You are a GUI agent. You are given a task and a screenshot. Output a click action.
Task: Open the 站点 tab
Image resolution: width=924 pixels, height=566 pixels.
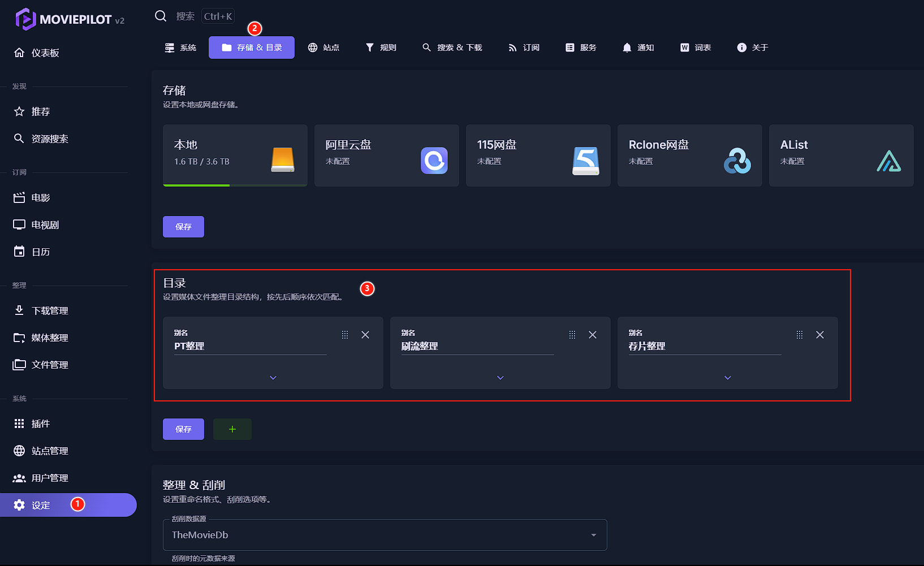323,47
